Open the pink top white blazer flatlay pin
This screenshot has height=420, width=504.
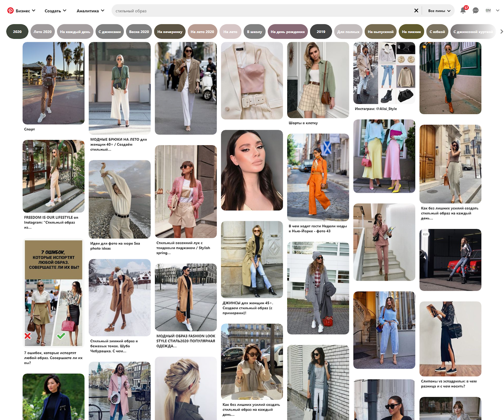(252, 81)
